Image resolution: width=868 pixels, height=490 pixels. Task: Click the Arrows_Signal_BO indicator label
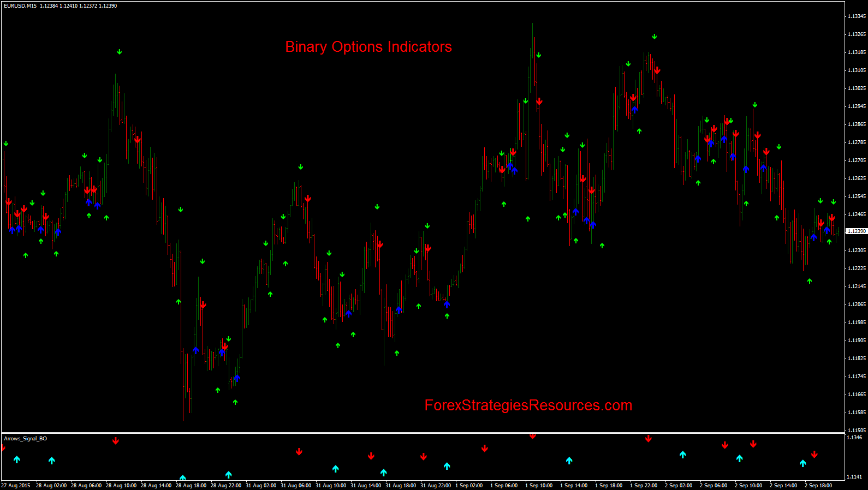[x=25, y=439]
